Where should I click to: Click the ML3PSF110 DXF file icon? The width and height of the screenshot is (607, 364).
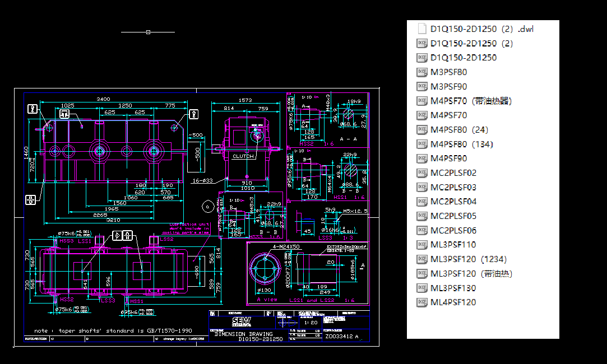(421, 244)
